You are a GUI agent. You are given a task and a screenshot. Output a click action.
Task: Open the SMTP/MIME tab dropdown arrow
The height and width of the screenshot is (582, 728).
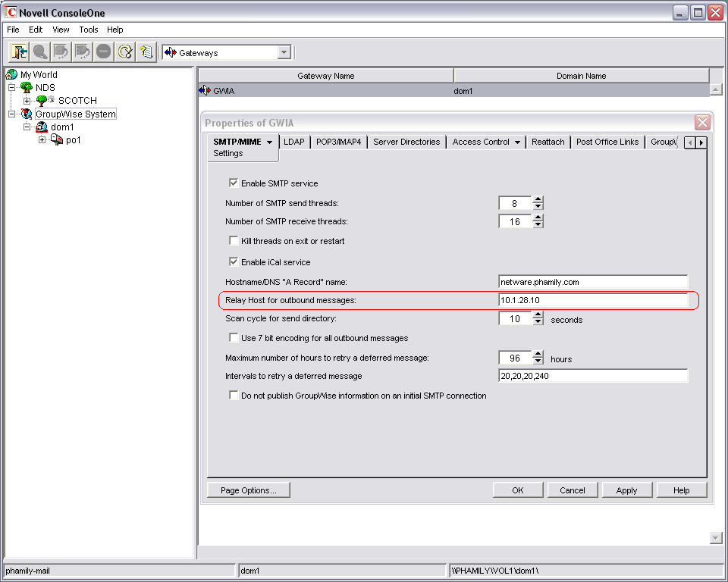(269, 142)
